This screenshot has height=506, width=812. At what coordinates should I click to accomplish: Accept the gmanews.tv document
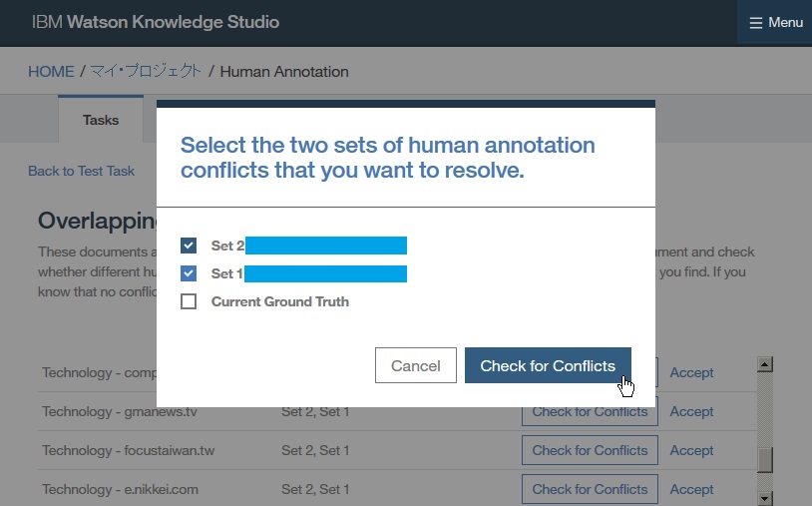pyautogui.click(x=691, y=411)
